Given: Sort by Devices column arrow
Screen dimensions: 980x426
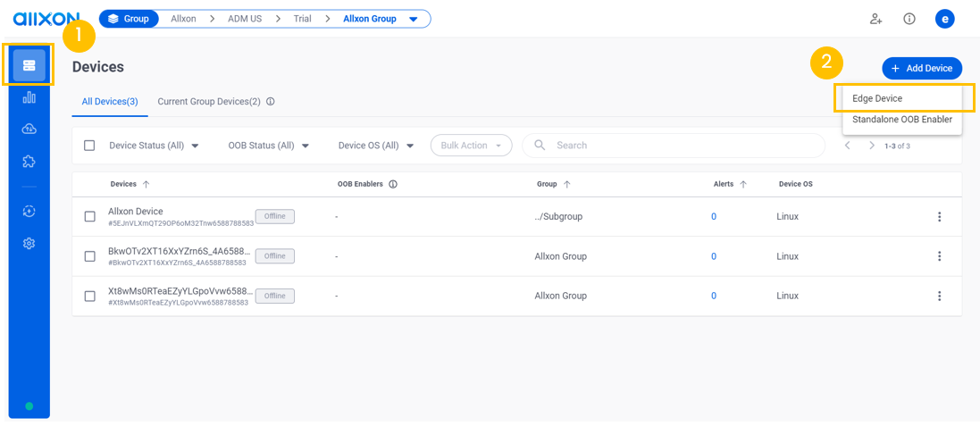Looking at the screenshot, I should 147,184.
